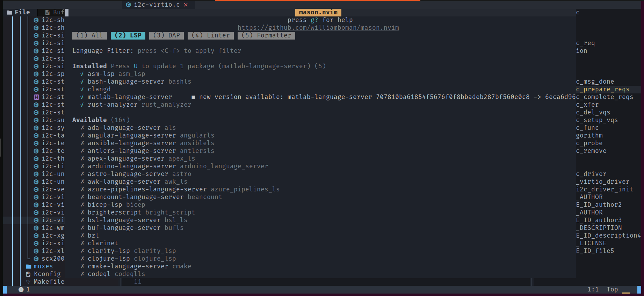Expand matlab-language-server package details
Image resolution: width=644 pixels, height=296 pixels.
pos(130,97)
